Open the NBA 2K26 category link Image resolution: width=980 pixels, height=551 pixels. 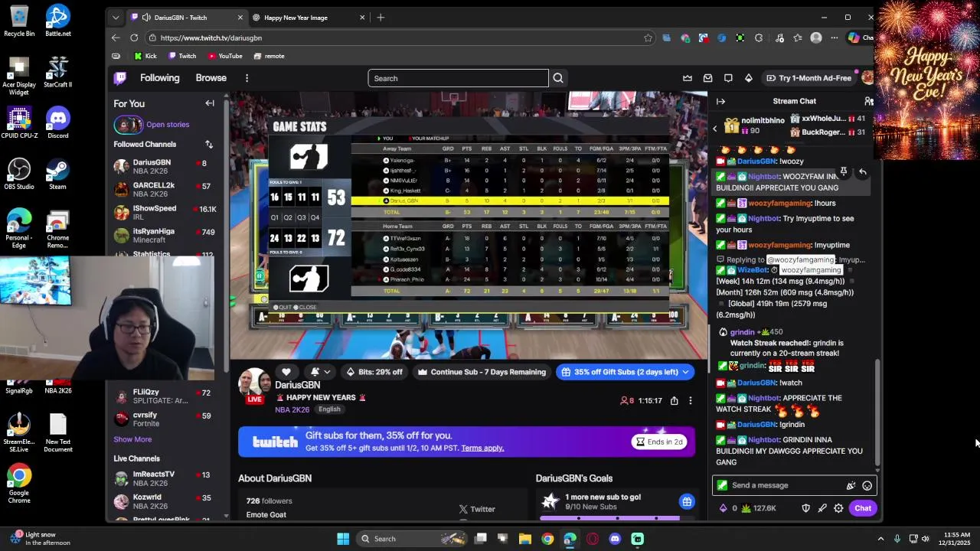coord(292,409)
